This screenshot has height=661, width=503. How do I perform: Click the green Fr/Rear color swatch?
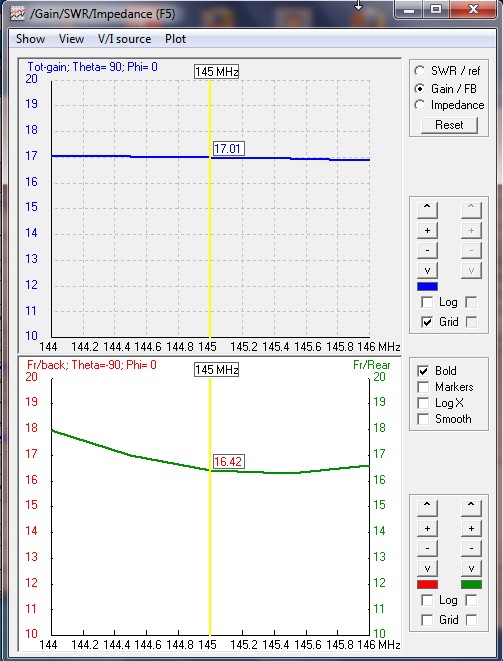[471, 585]
